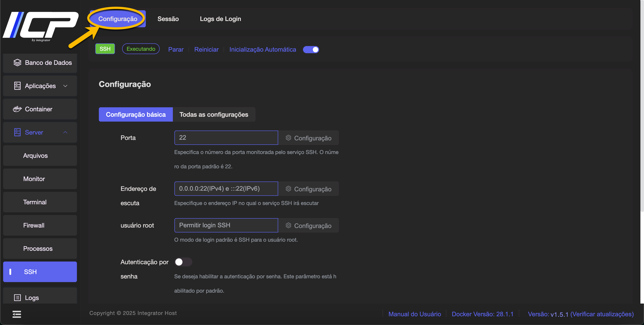Open the Logs de Login tab
Viewport: 644px width, 325px height.
pyautogui.click(x=220, y=19)
